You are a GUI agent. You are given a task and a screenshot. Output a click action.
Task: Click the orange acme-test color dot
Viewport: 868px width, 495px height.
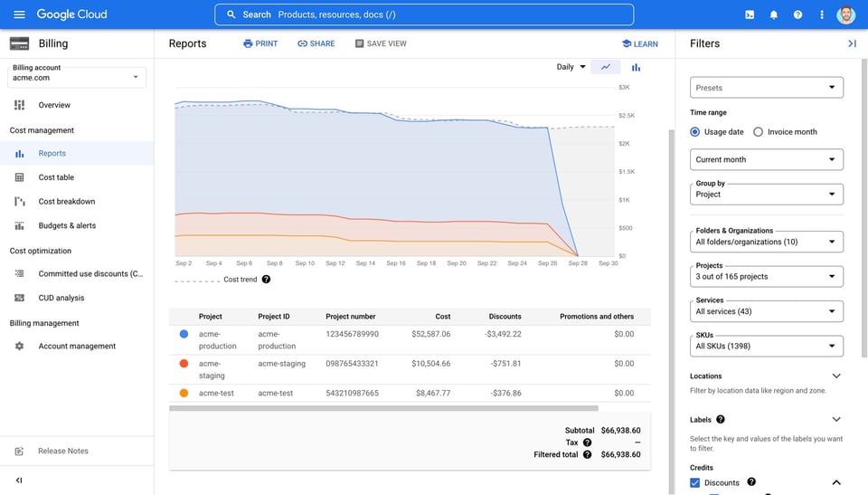click(184, 393)
